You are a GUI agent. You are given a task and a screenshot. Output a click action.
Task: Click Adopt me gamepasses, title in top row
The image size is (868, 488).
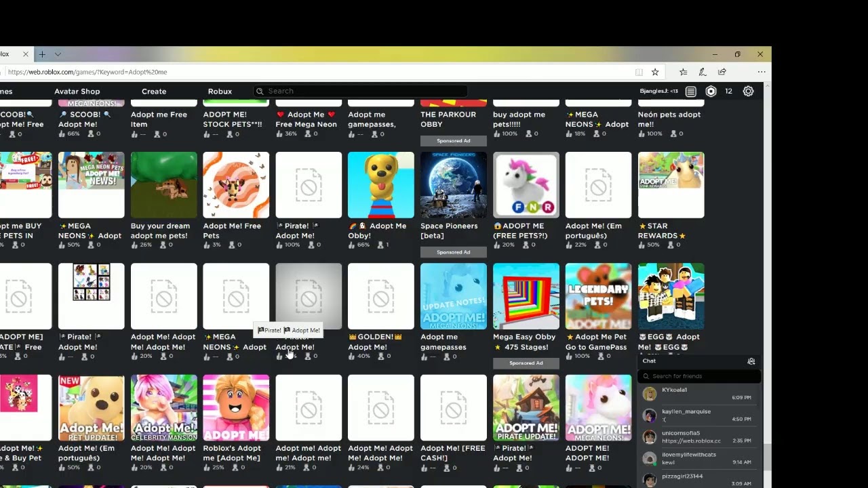[372, 119]
